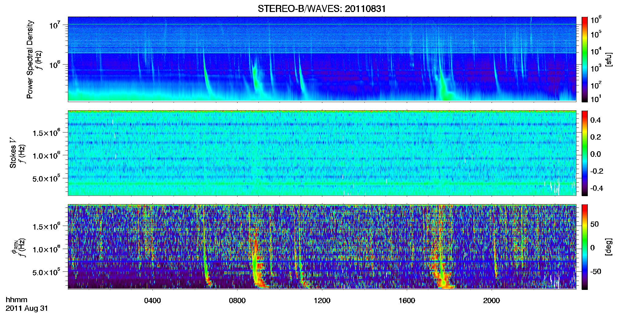Screen dimensions: 644x332
Task: Click the φ RTN axis label
Action: (14, 247)
